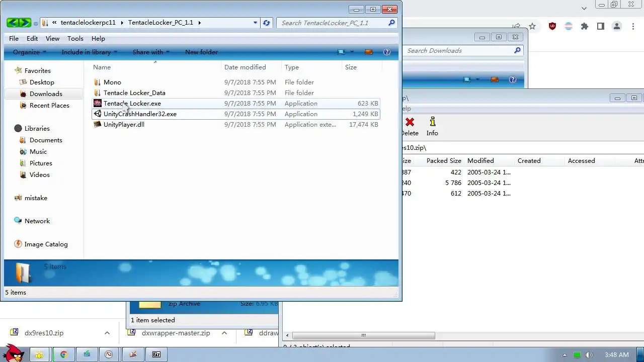Expand the Include in library dropdown
The height and width of the screenshot is (362, 644).
click(x=89, y=52)
